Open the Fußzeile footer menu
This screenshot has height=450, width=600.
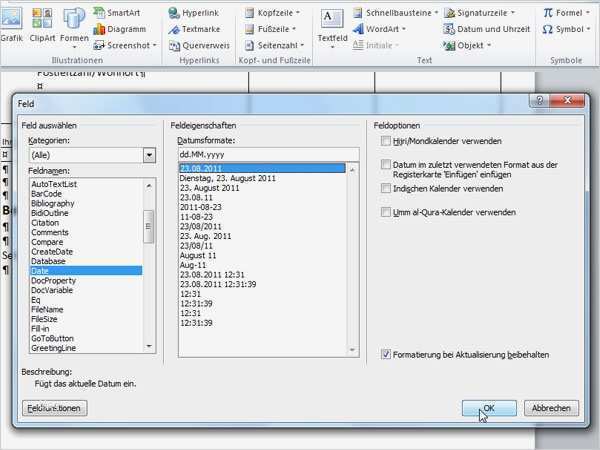[270, 29]
